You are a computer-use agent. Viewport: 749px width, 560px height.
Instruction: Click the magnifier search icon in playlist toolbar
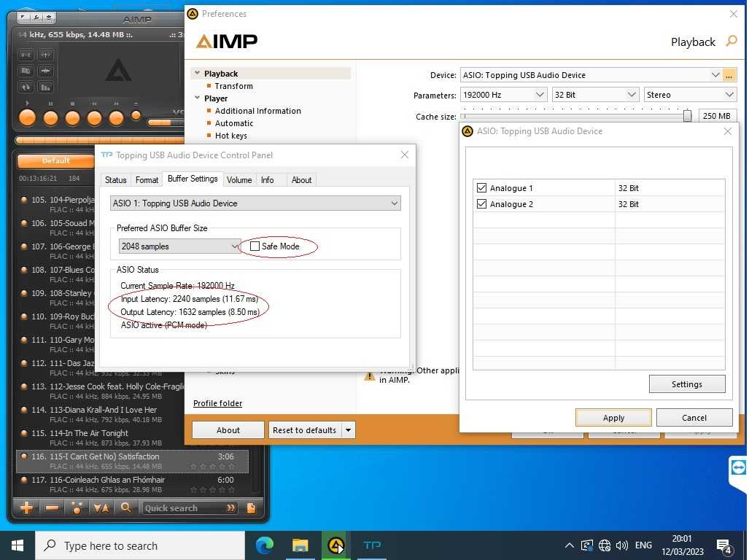coord(125,508)
